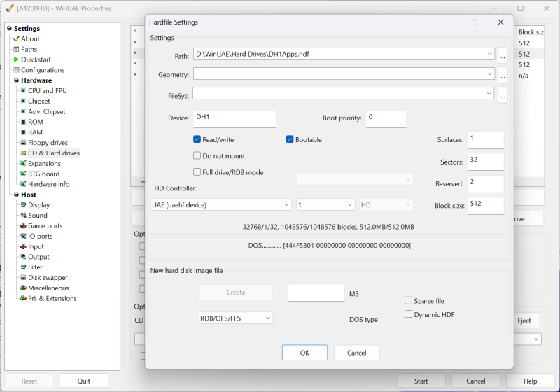Browse for Geometry file with ellipsis button
560x392 pixels.
503,76
